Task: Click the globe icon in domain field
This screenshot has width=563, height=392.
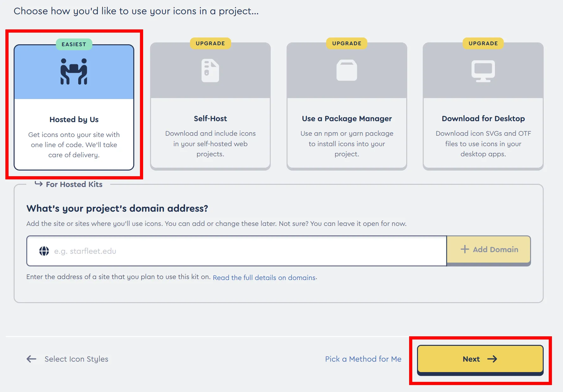Action: click(44, 251)
